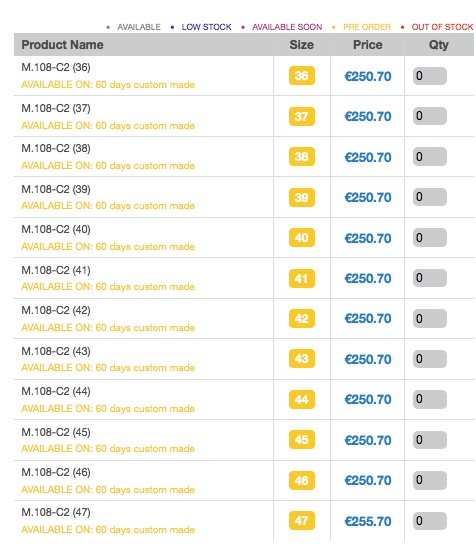Viewport: 476px width, 547px height.
Task: Select the yellow size 39 badge
Action: [302, 197]
